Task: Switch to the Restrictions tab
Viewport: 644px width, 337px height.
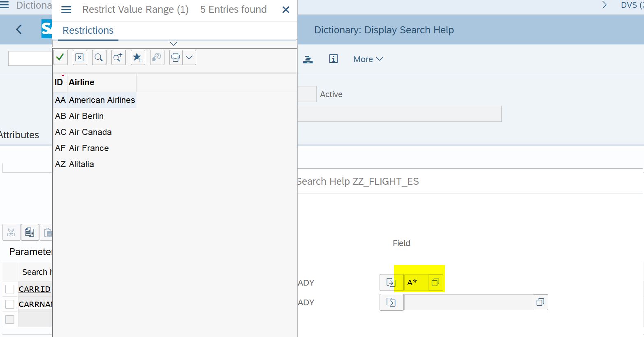Action: pos(88,30)
